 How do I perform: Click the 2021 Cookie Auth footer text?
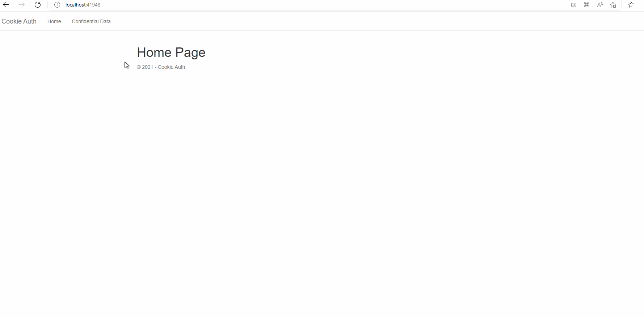[x=161, y=67]
